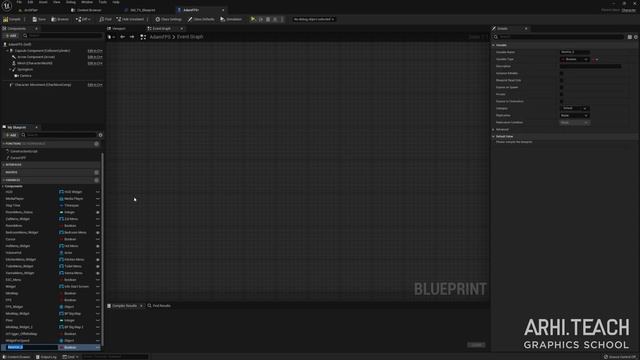Viewport: 640px width, 360px height.
Task: Select the HUD variable row
Action: pos(51,192)
